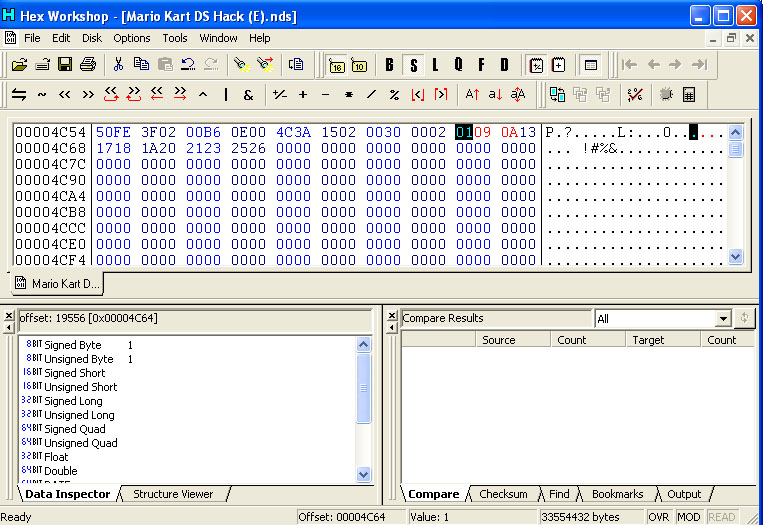Click the Copy icon in toolbar
The height and width of the screenshot is (525, 763).
[142, 65]
